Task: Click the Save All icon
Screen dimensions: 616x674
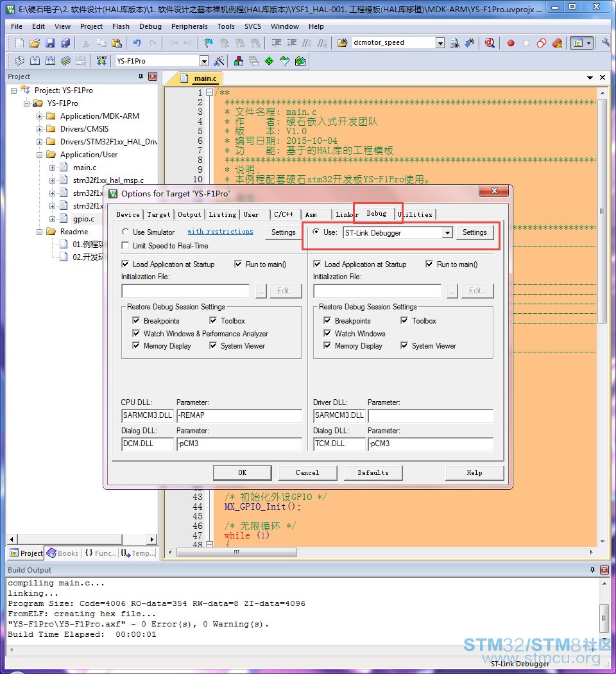Action: pos(65,42)
